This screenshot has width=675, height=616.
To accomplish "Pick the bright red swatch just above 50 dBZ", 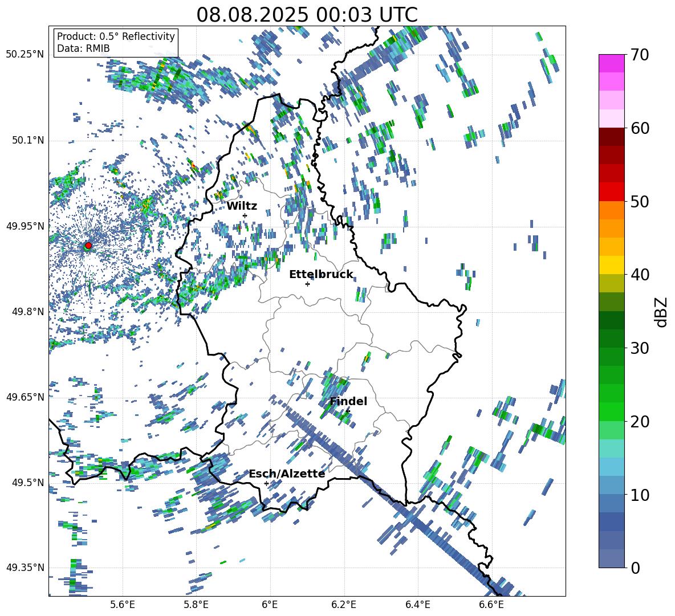I will tap(611, 192).
